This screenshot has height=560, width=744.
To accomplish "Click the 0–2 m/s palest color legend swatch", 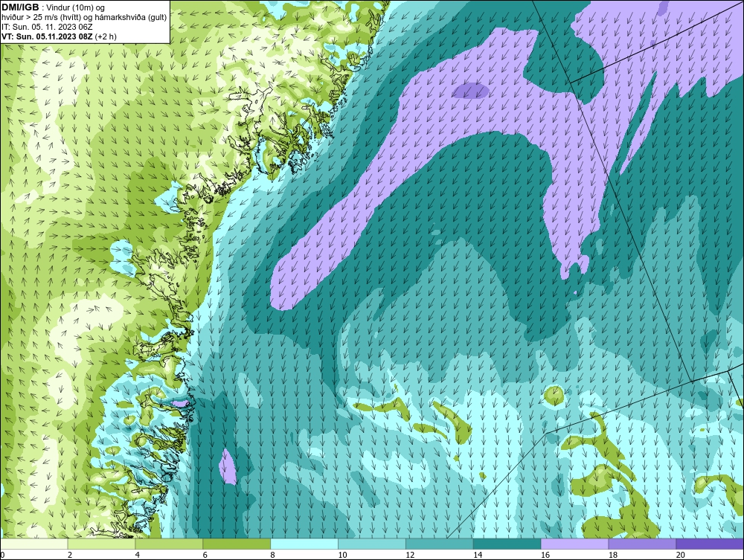I will click(x=34, y=544).
